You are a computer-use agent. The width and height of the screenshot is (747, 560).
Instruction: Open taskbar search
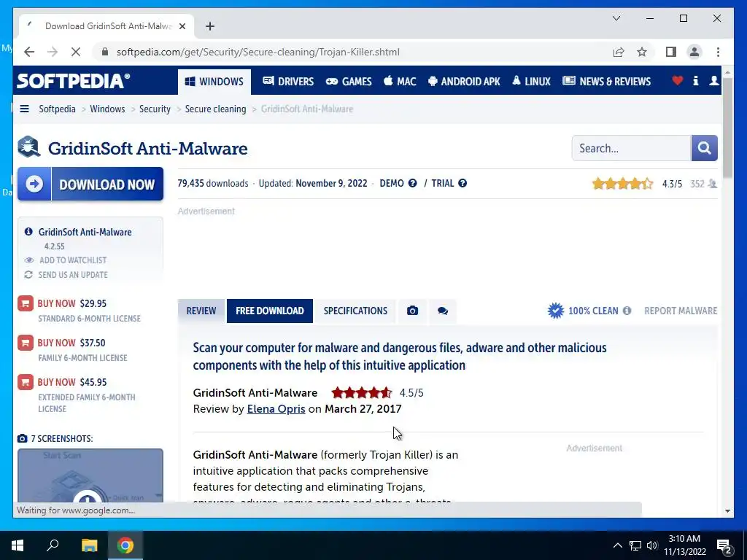point(53,545)
